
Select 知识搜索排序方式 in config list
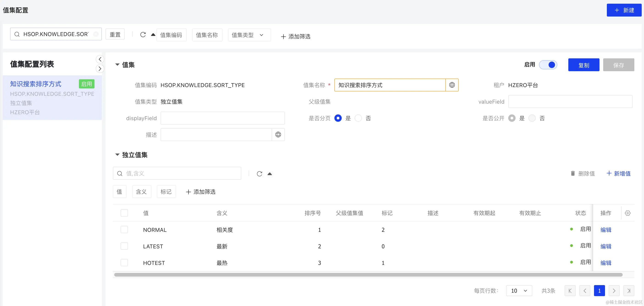[36, 84]
